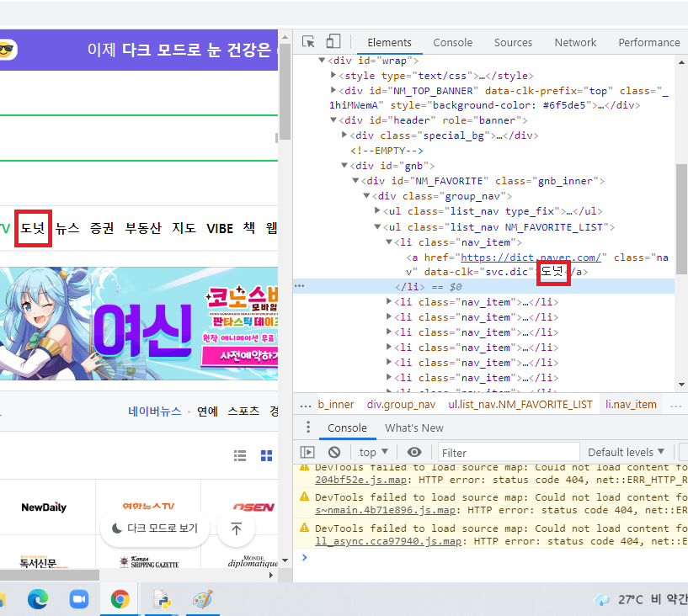688x616 pixels.
Task: Open Microsoft Edge from the taskbar
Action: [38, 599]
